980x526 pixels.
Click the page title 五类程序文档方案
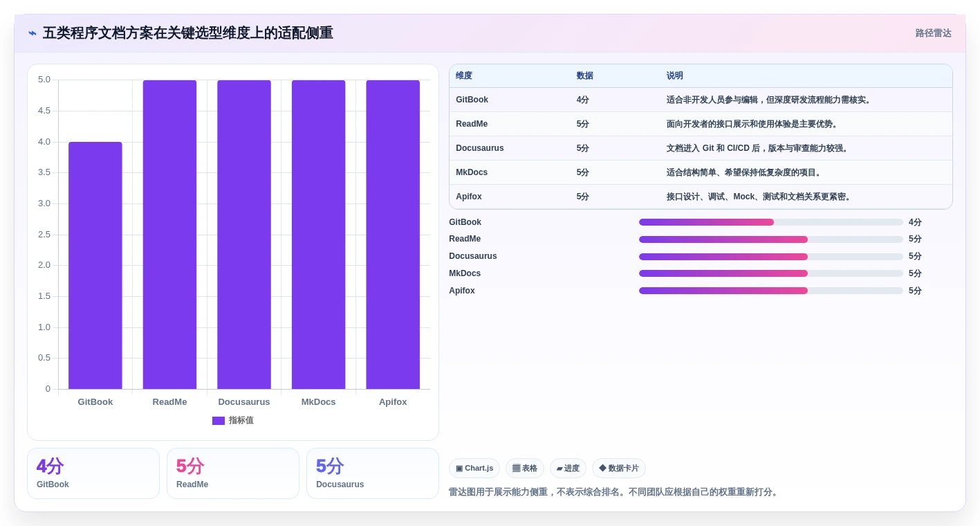click(187, 33)
